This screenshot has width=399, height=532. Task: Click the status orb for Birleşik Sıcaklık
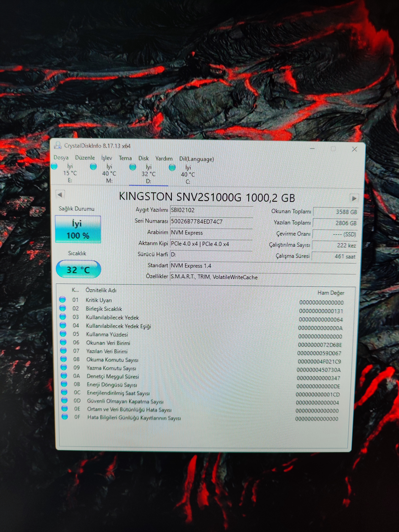pyautogui.click(x=63, y=308)
